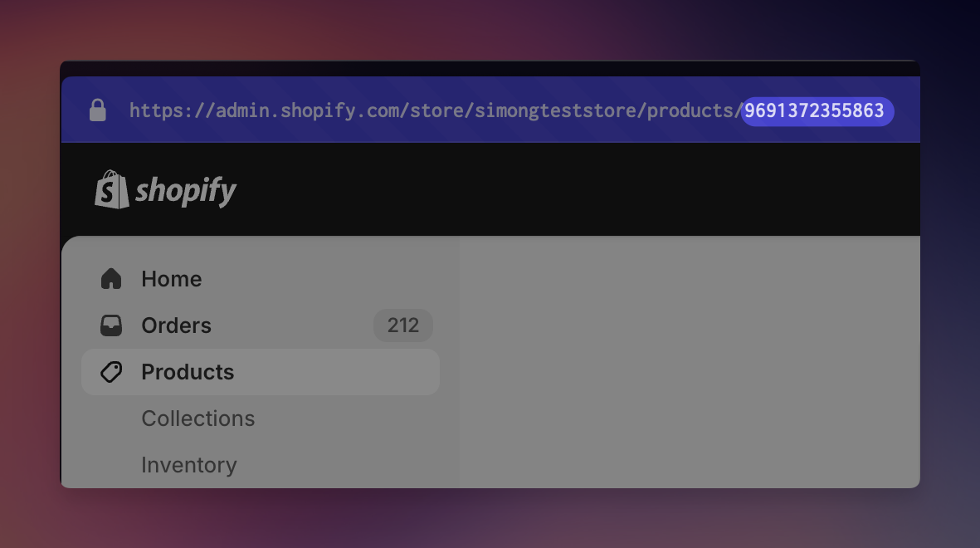Click the 212 orders count badge
The image size is (980, 548).
pos(403,325)
